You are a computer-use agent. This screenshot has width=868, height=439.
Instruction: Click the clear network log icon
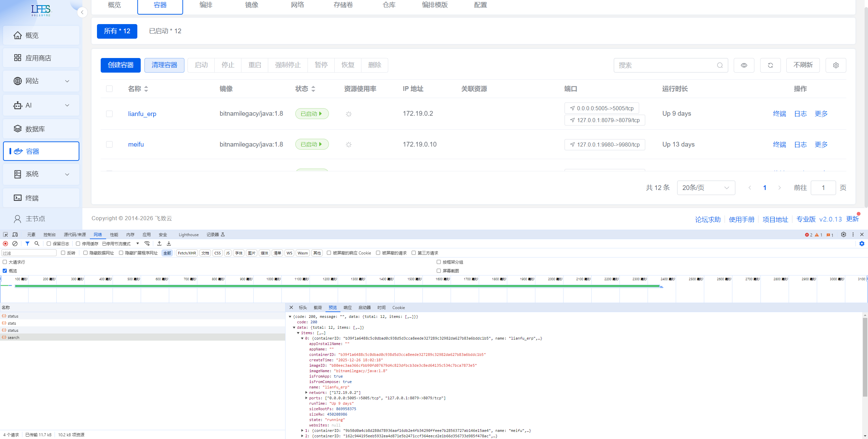(15, 244)
